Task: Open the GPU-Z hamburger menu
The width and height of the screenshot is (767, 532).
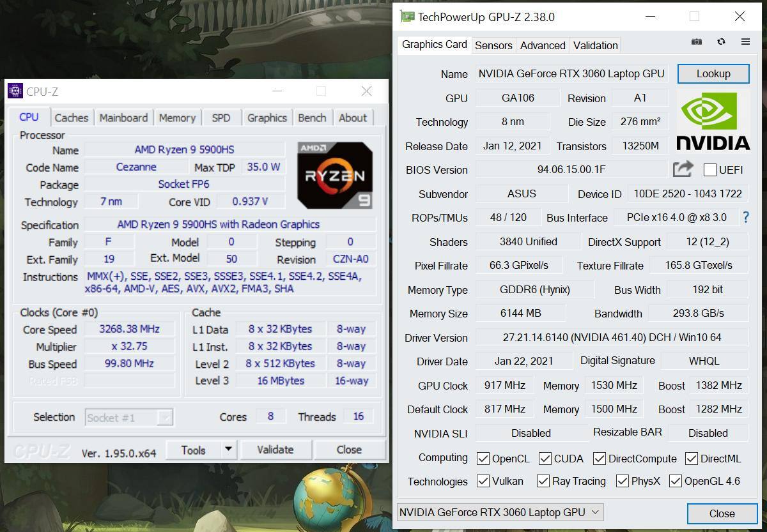Action: (x=745, y=42)
